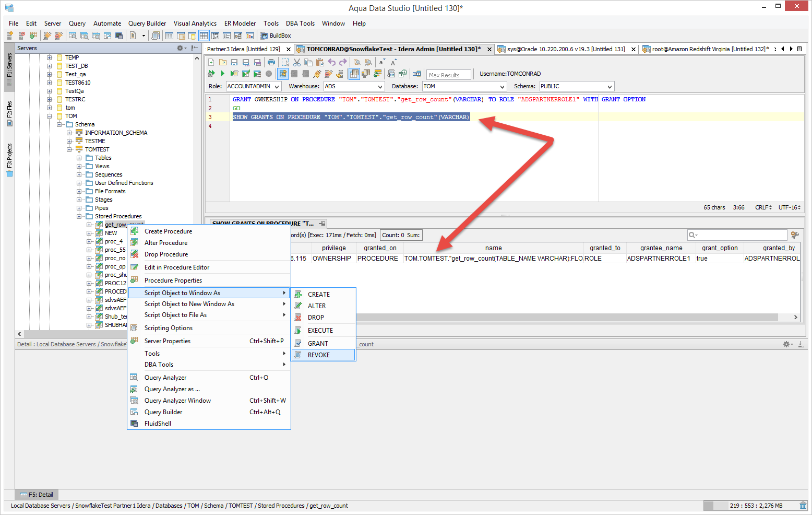Open BuildBox from main toolbar
The height and width of the screenshot is (515, 812).
tap(276, 36)
